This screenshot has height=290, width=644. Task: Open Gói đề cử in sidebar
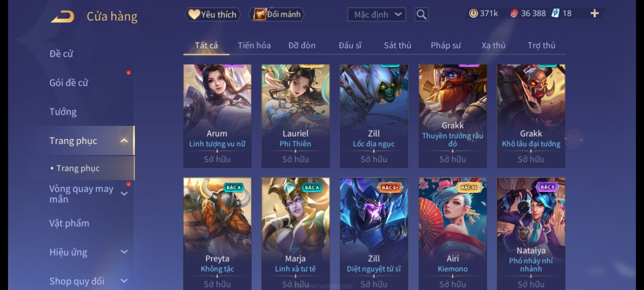point(69,83)
